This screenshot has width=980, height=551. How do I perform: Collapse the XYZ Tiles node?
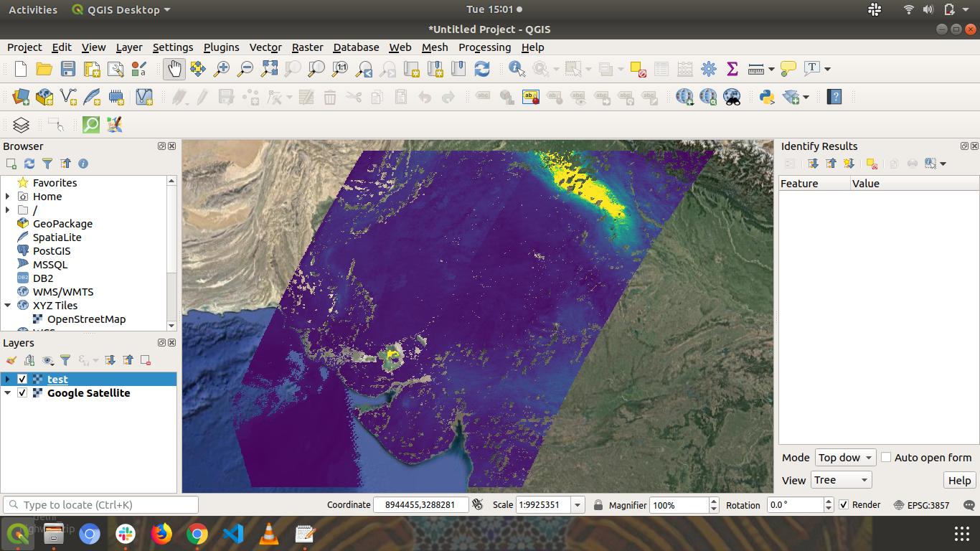[x=8, y=306]
